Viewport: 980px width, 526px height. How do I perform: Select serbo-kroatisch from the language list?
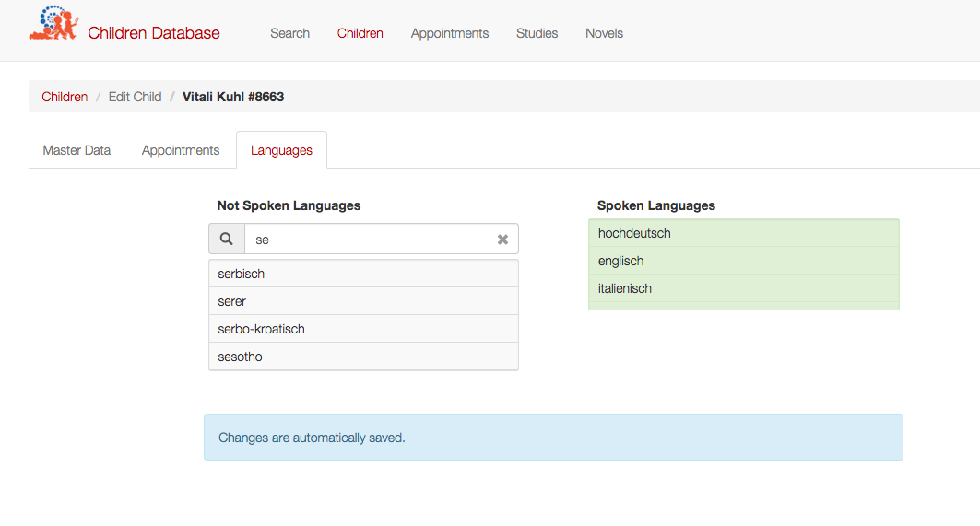(364, 329)
